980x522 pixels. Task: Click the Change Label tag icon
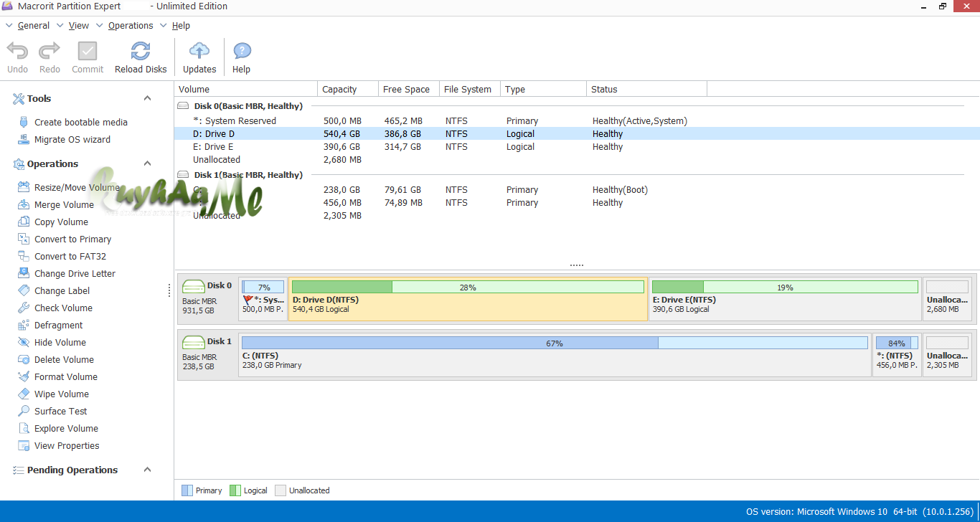click(23, 290)
